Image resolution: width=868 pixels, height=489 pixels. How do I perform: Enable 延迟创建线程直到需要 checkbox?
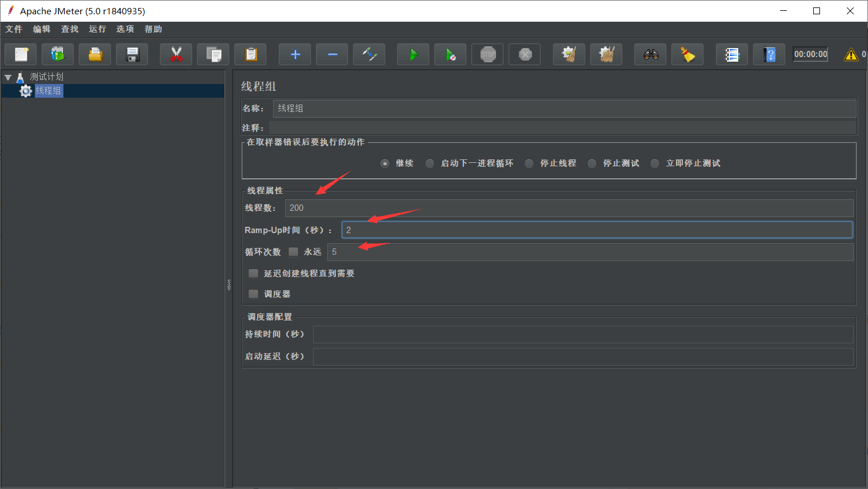(x=254, y=273)
